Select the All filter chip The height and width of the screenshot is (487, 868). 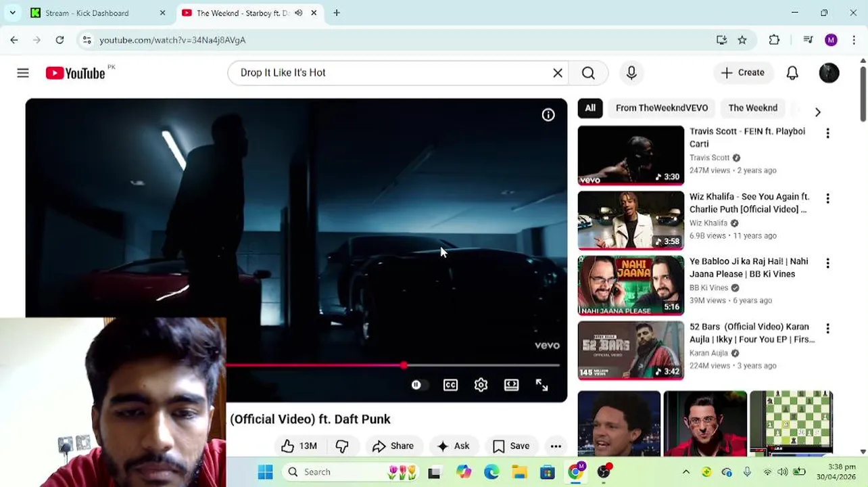click(x=590, y=108)
